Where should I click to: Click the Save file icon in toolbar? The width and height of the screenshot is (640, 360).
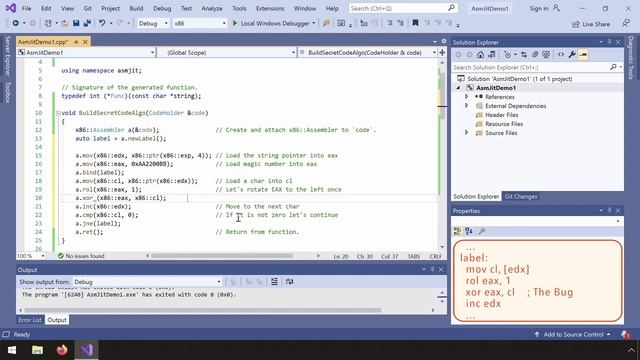[76, 23]
